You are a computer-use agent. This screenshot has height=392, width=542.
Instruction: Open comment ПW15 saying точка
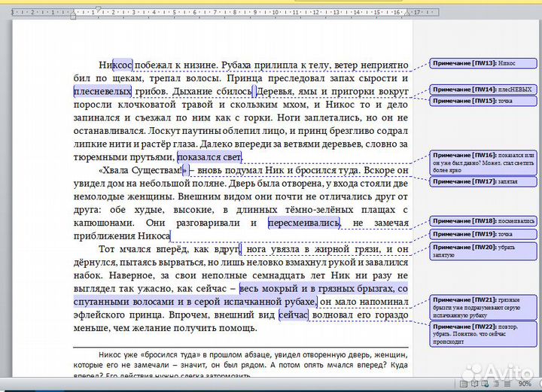tap(483, 101)
